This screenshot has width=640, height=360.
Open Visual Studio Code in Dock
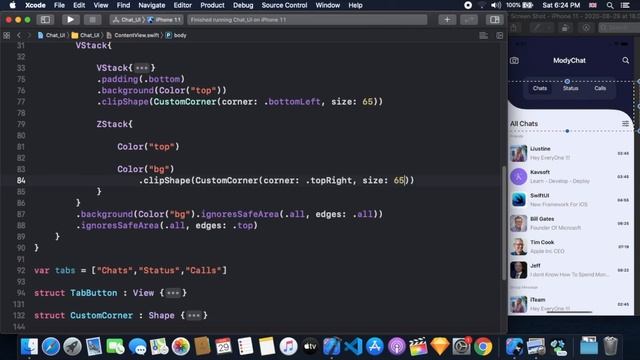[353, 347]
